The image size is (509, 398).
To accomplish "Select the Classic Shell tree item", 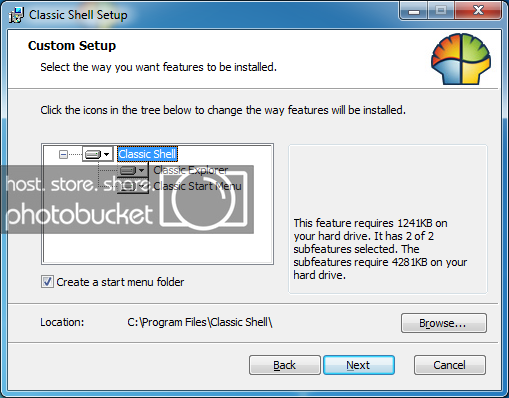I will click(x=147, y=154).
